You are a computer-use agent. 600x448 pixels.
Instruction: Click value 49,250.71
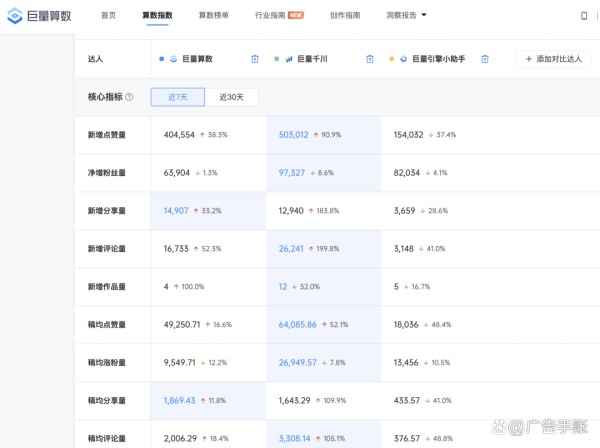click(182, 324)
